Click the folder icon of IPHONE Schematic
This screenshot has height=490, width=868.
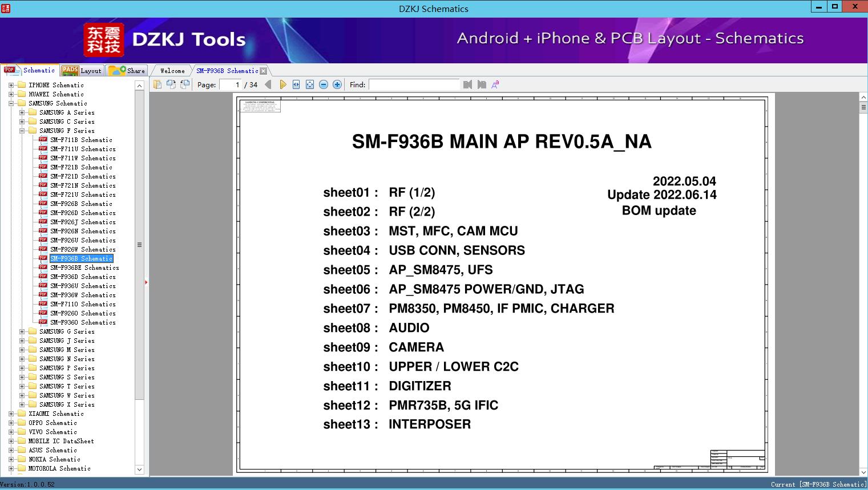[x=22, y=85]
